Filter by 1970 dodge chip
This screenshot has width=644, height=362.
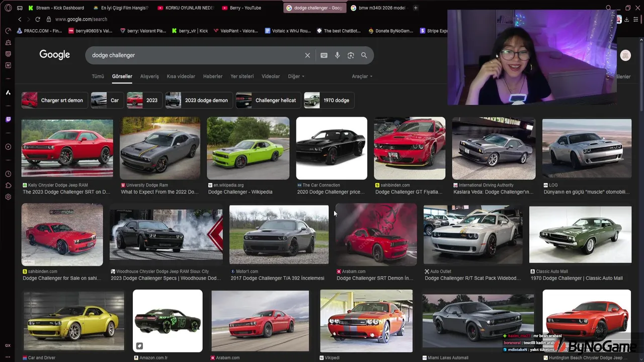tap(329, 100)
